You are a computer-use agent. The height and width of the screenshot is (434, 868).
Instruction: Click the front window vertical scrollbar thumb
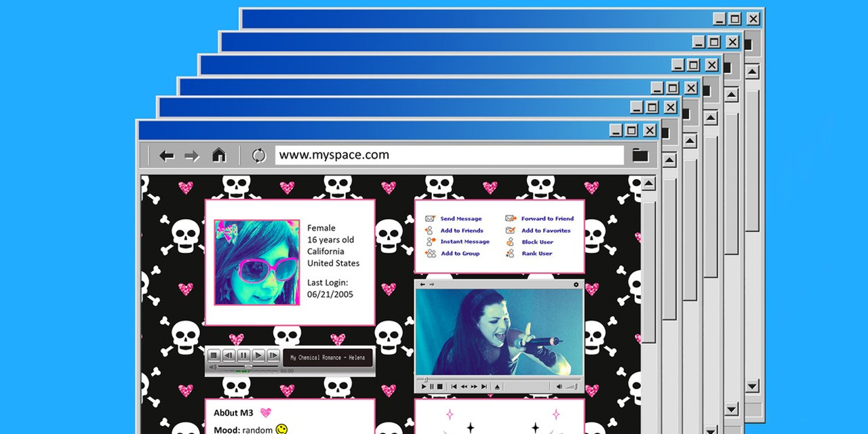[649, 271]
